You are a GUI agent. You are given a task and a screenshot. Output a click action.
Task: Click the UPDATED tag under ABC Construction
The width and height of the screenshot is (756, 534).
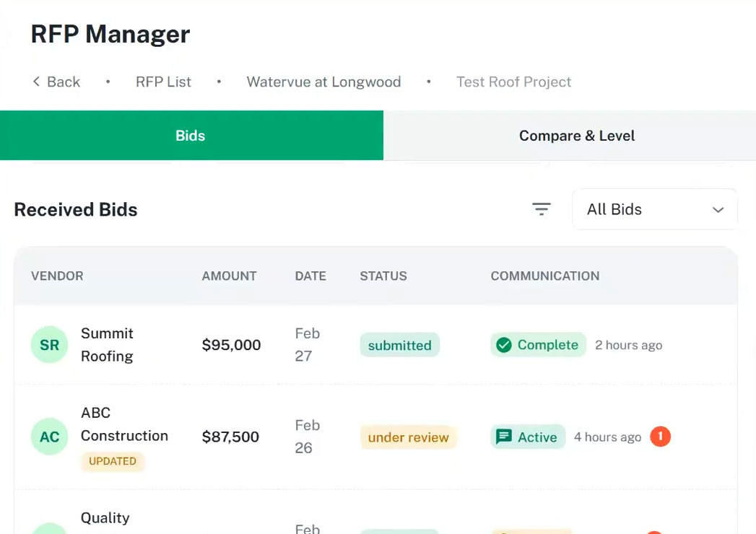[113, 461]
